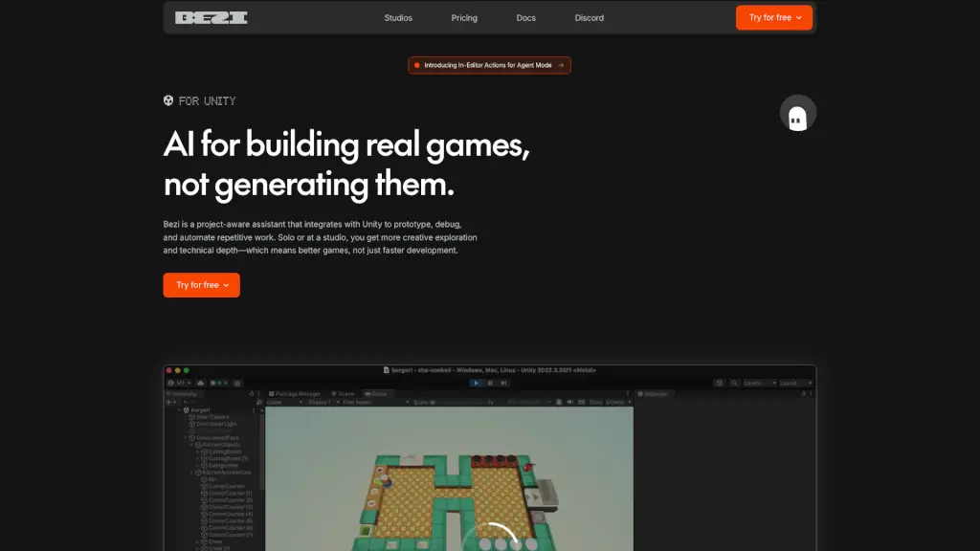980x551 pixels.
Task: Go to the Pricing page
Action: [464, 17]
